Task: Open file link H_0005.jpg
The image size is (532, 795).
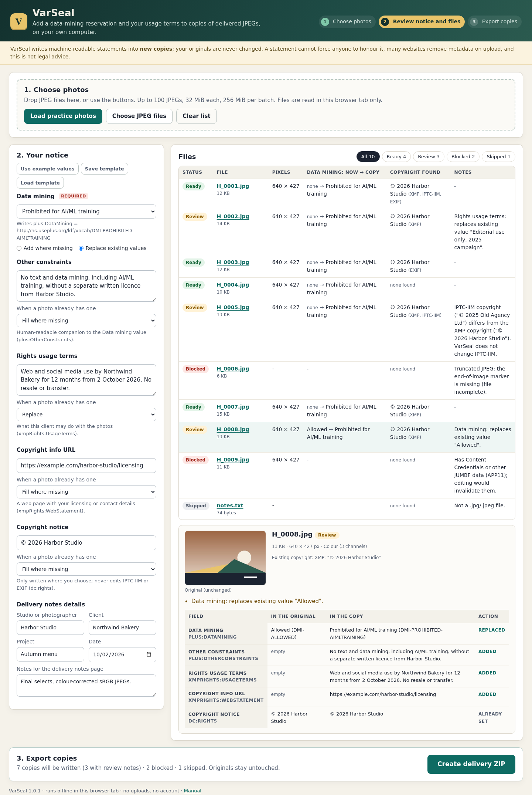Action: pos(233,307)
